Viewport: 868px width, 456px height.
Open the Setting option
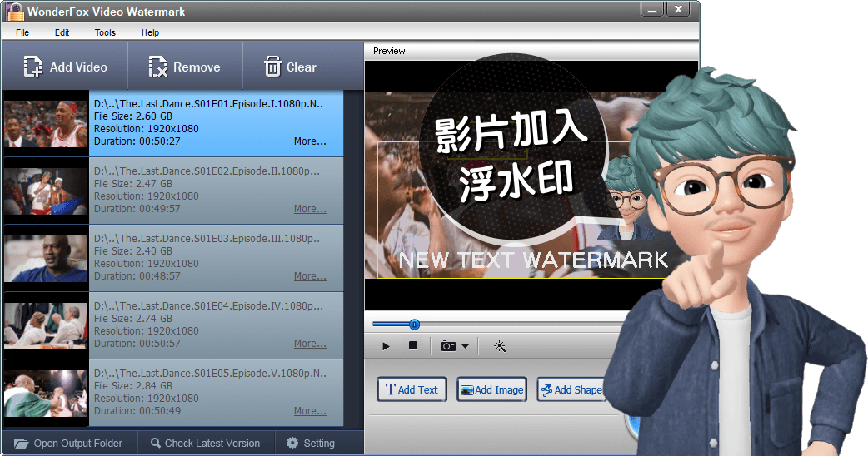coord(311,444)
